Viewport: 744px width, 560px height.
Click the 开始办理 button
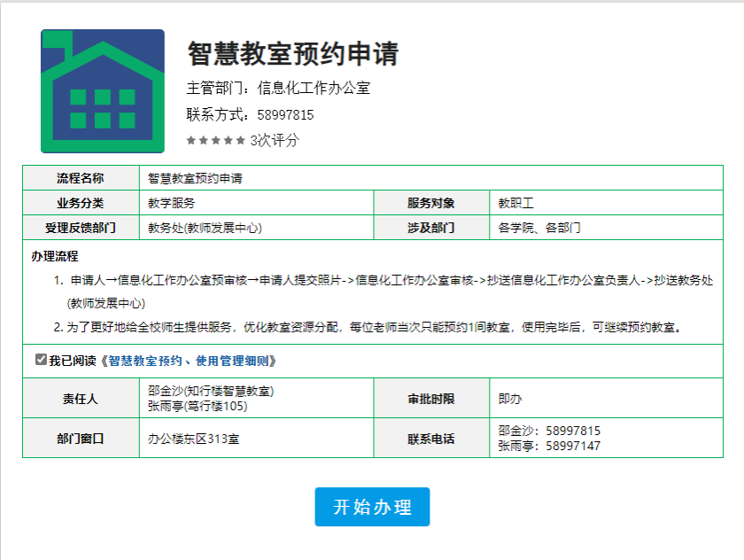[373, 507]
